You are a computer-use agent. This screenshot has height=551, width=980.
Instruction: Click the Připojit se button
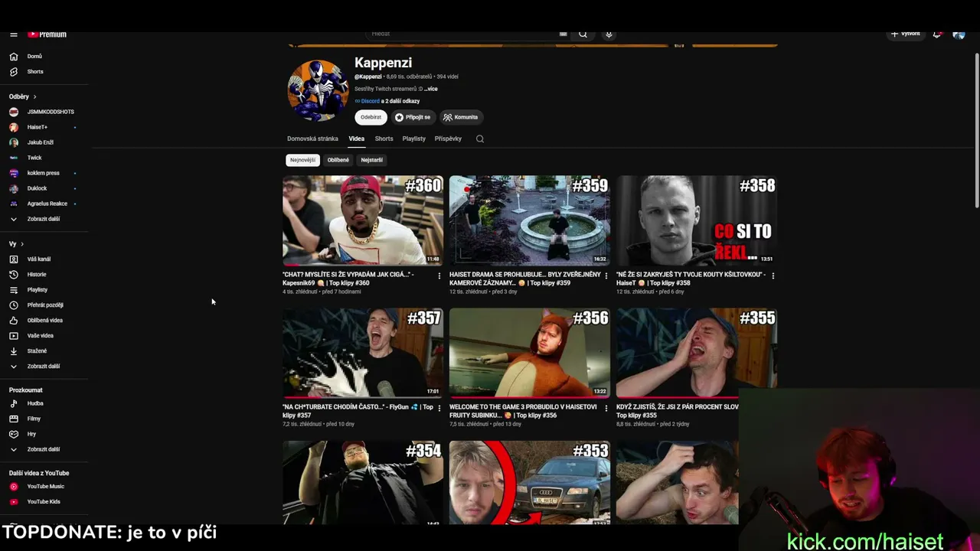[413, 117]
